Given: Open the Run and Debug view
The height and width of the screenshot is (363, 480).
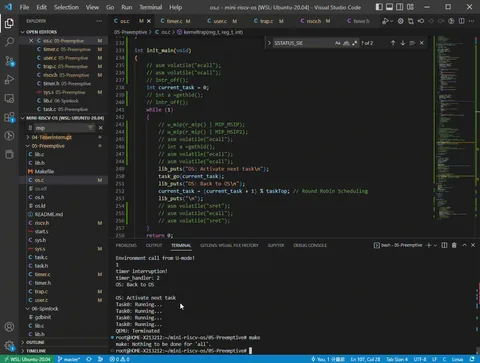Looking at the screenshot, I should (9, 80).
